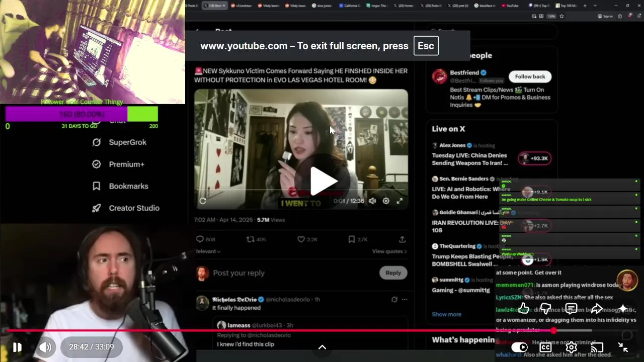This screenshot has height=362, width=644.
Task: Switch to the YouTube browser tab
Action: point(510,6)
